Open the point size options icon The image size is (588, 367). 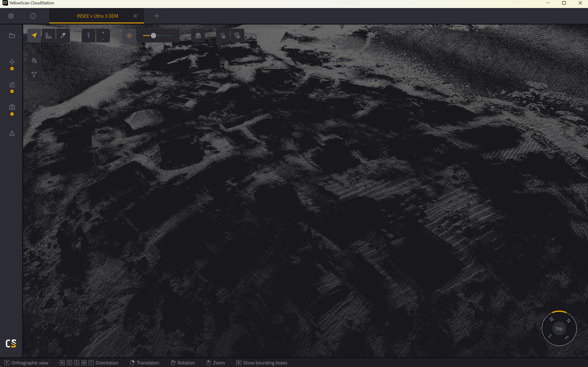coord(89,36)
